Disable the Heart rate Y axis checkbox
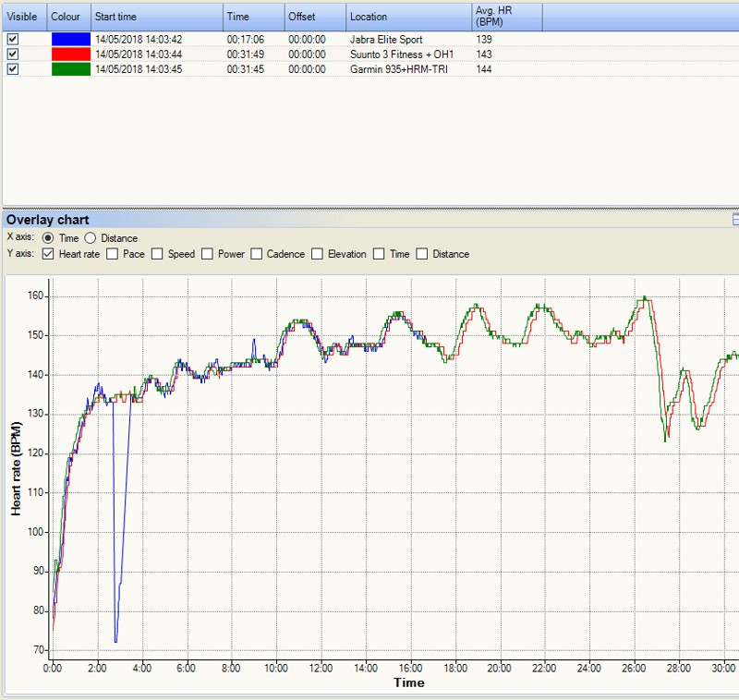This screenshot has height=700, width=739. coord(48,254)
